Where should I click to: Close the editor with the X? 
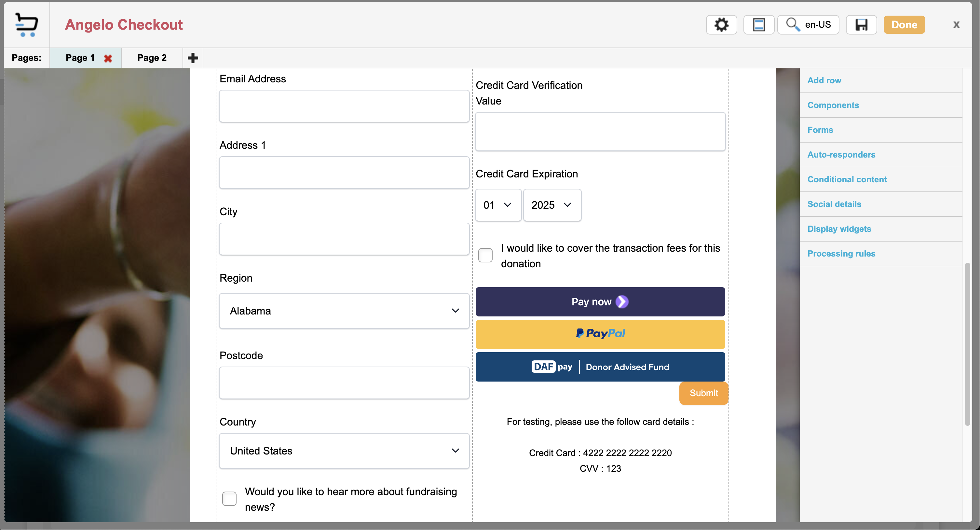click(x=956, y=25)
